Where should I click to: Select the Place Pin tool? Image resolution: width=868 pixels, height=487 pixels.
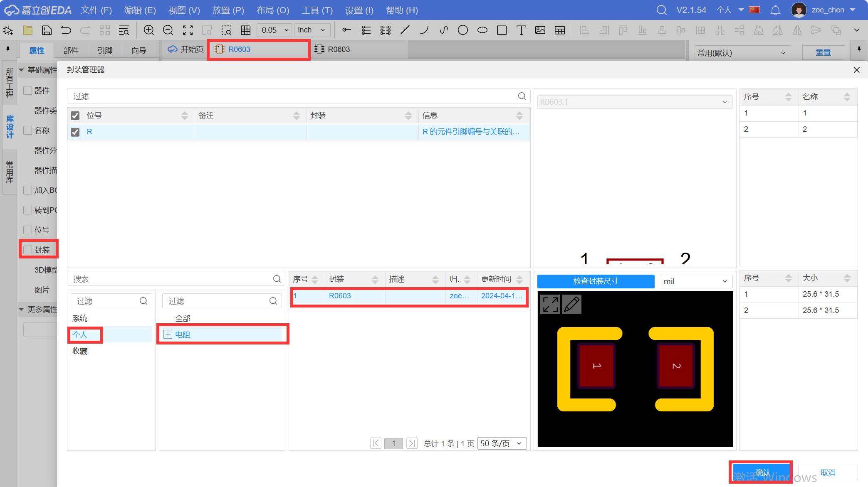(x=346, y=30)
